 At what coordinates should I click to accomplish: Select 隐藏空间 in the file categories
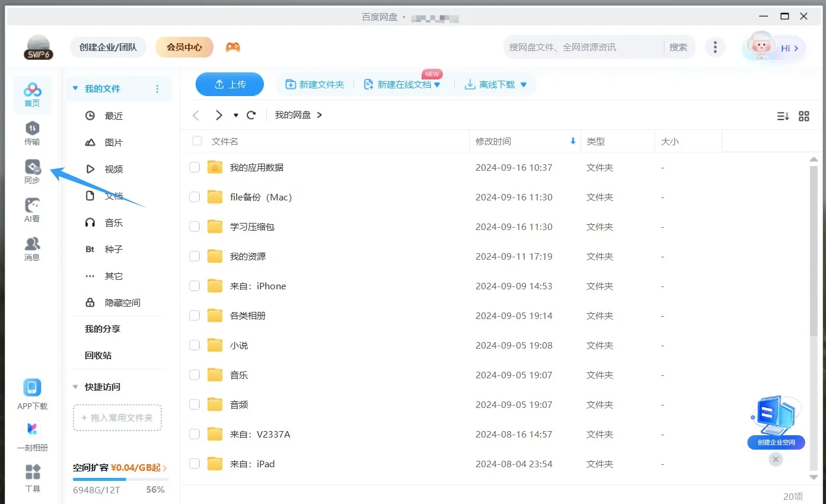point(122,302)
